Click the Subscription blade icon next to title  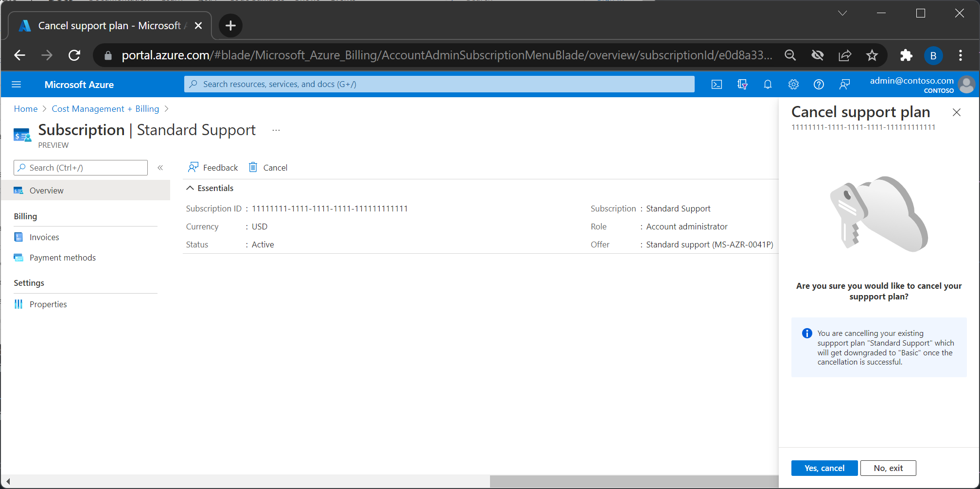[x=22, y=135]
